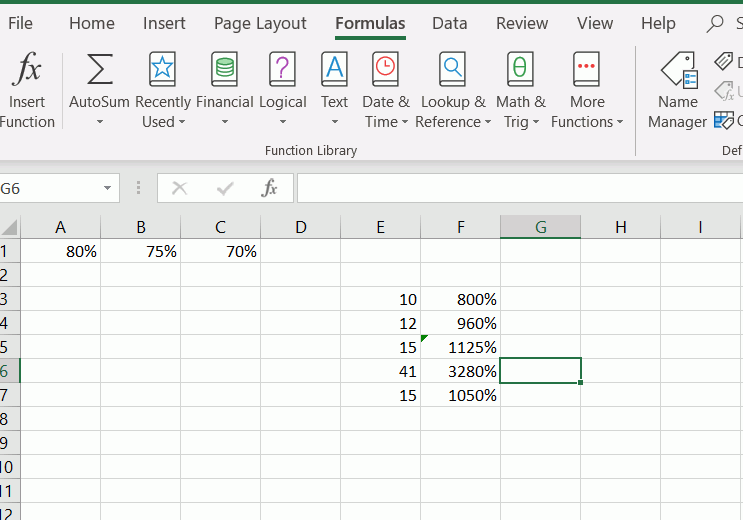Open Recently Used functions star icon

click(162, 72)
